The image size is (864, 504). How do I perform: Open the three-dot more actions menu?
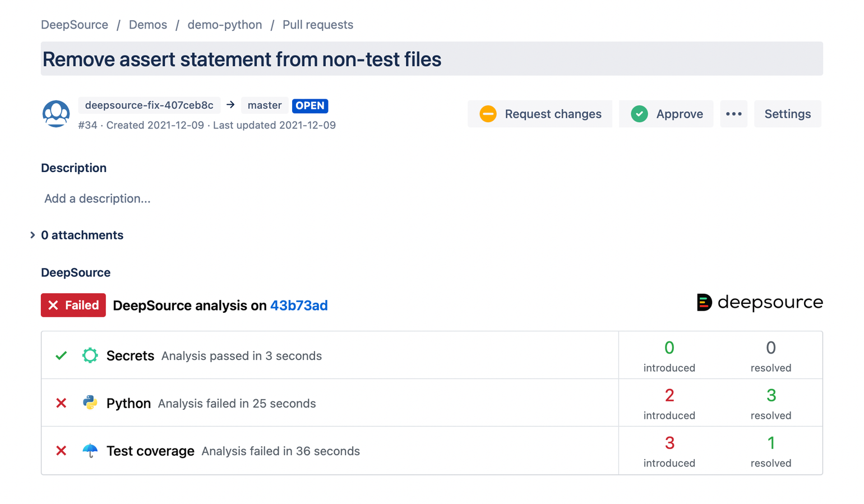click(733, 114)
